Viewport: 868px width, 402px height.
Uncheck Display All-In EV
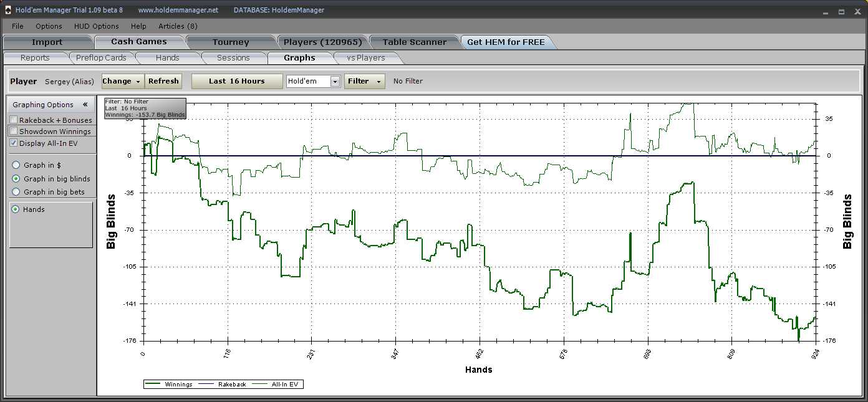[14, 143]
